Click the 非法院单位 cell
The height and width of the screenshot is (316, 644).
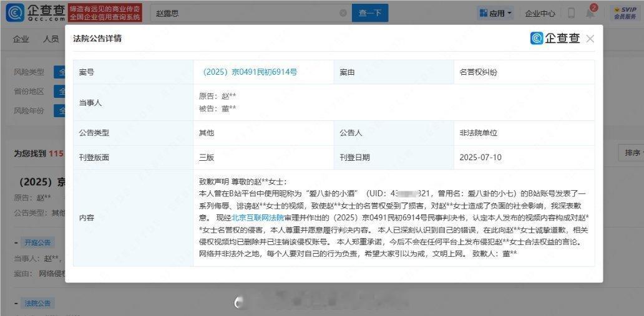(479, 133)
